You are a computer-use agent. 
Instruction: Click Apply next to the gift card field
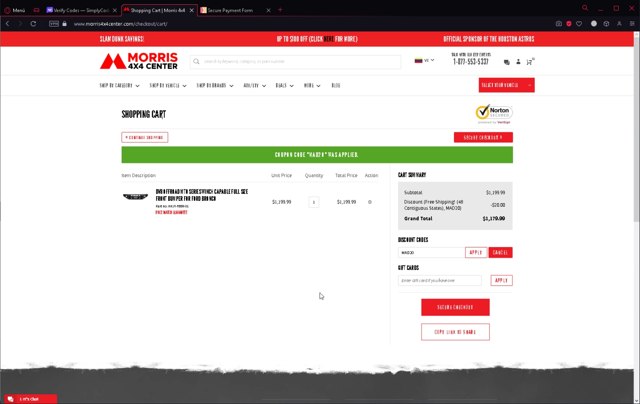pyautogui.click(x=501, y=280)
